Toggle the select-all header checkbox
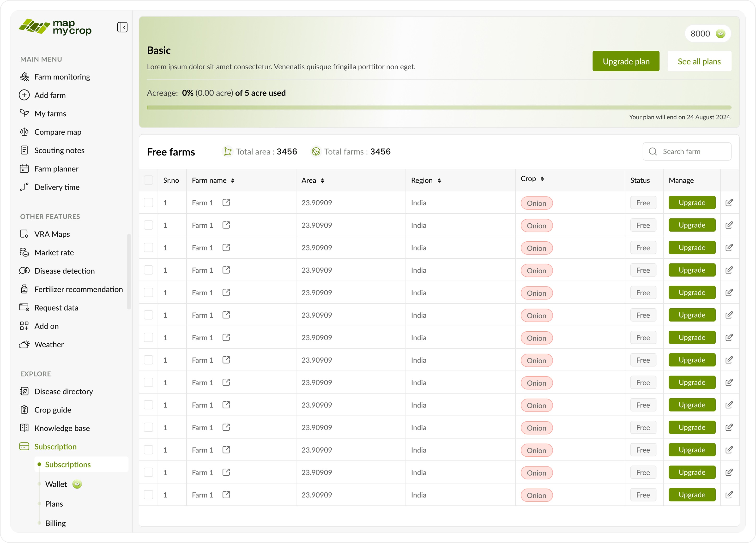Viewport: 756px width, 543px height. coord(148,180)
